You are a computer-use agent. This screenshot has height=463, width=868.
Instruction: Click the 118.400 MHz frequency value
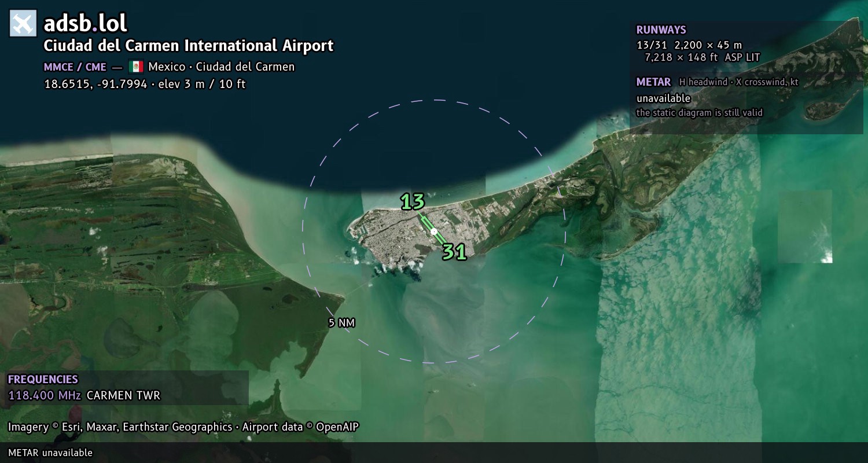[45, 396]
